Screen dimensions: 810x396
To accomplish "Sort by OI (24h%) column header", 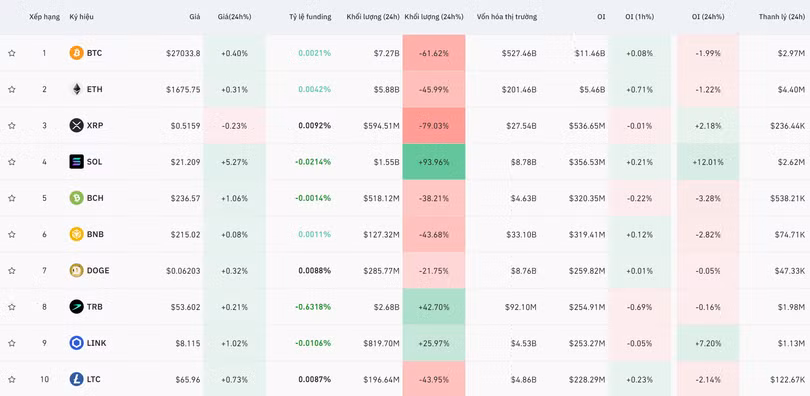I will point(708,17).
